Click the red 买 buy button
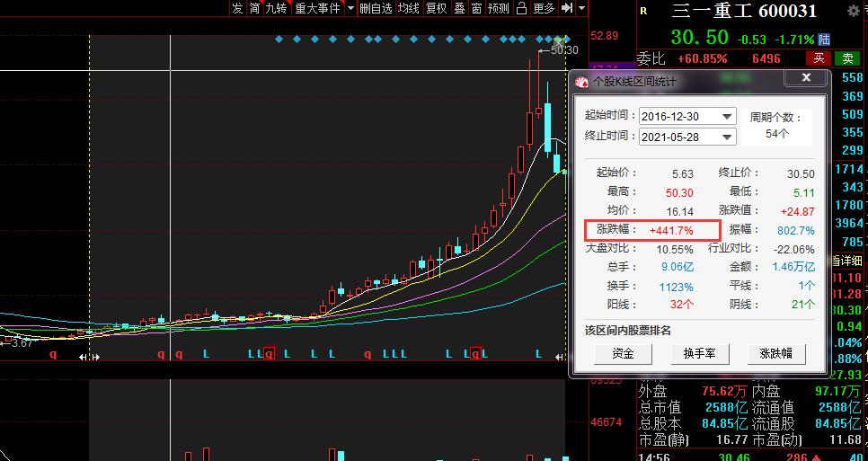This screenshot has width=868, height=461. (819, 58)
